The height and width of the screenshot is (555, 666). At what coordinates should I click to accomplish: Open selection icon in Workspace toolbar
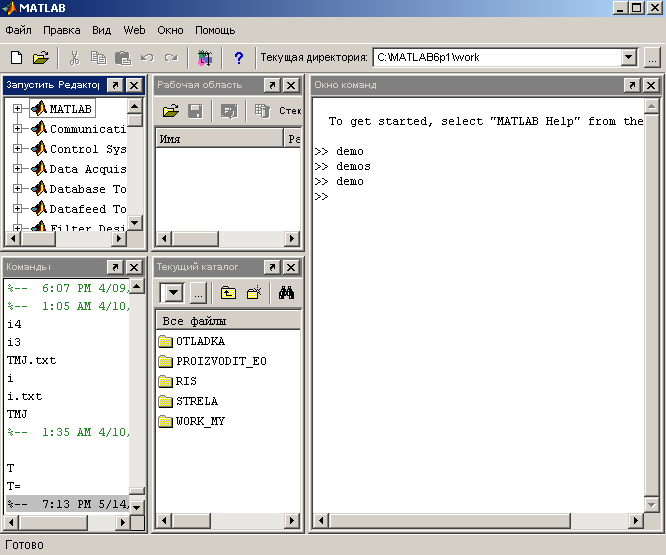(229, 111)
